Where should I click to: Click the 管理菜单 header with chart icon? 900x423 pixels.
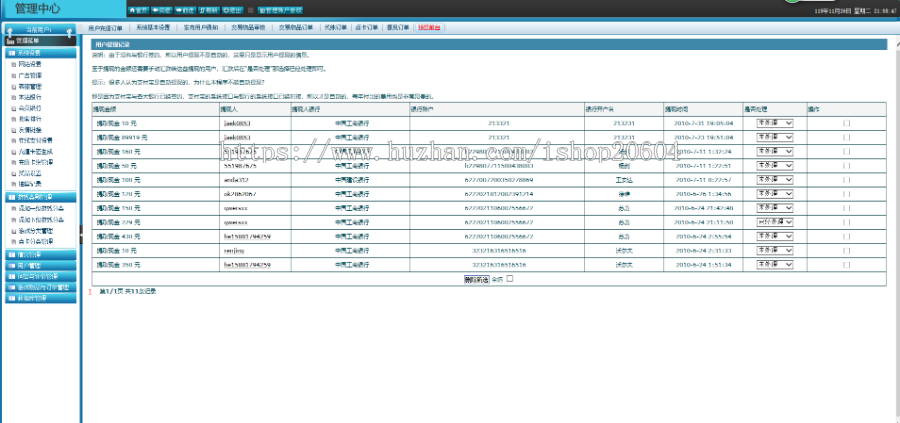(x=40, y=41)
